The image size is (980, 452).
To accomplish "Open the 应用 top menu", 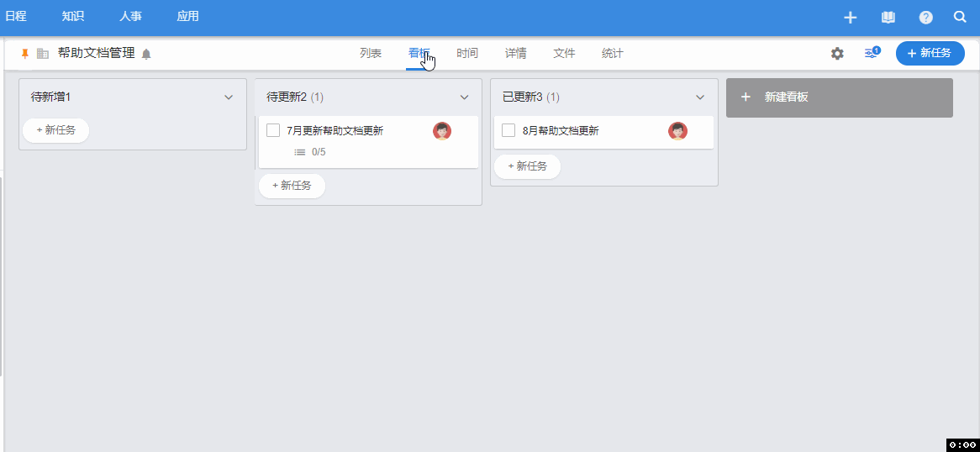I will pos(187,16).
